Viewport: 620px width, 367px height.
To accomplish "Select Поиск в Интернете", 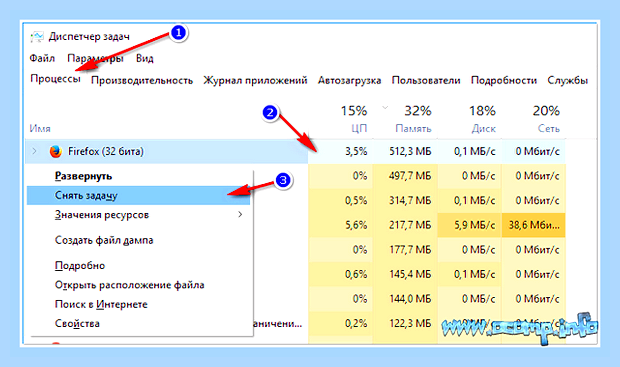I will click(101, 304).
